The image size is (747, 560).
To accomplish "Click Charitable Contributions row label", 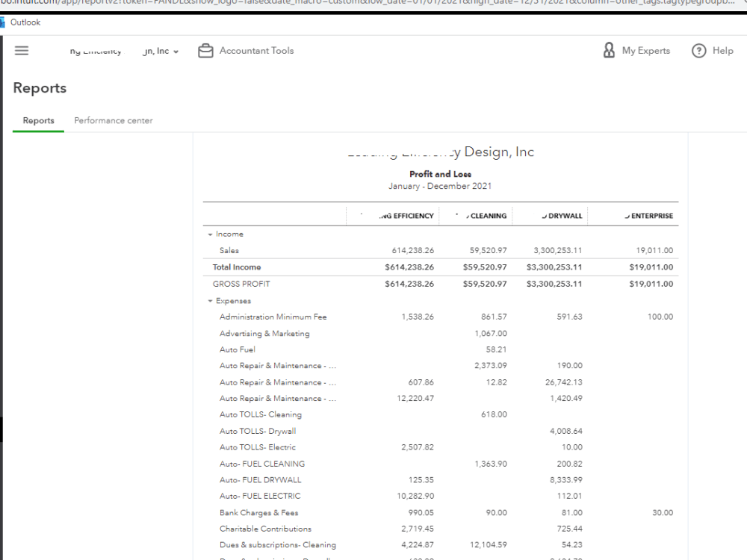I will click(265, 529).
